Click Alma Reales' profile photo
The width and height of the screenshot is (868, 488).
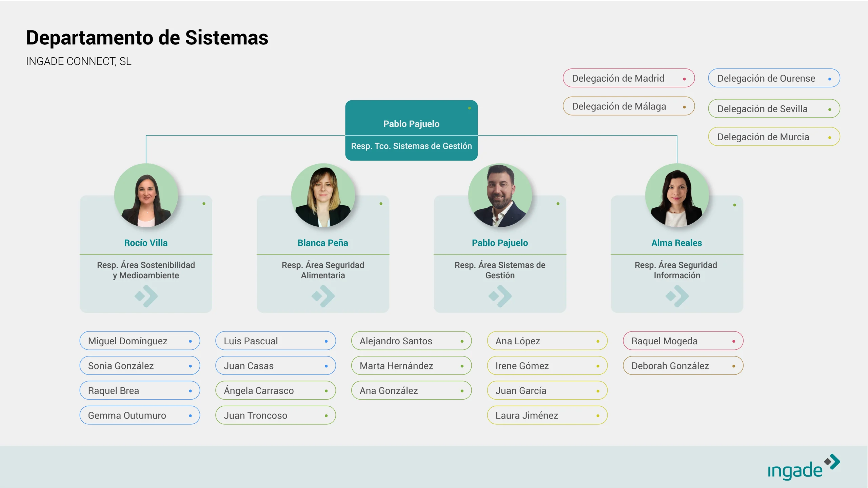(677, 196)
